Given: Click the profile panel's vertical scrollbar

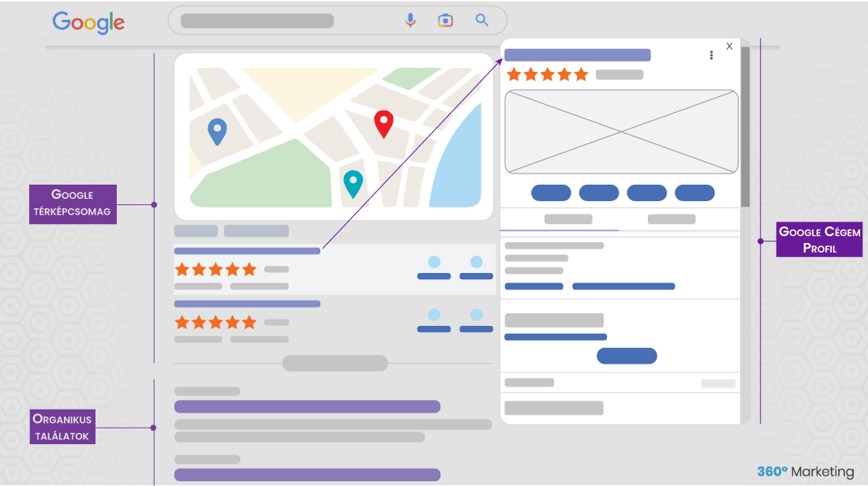Looking at the screenshot, I should click(745, 127).
